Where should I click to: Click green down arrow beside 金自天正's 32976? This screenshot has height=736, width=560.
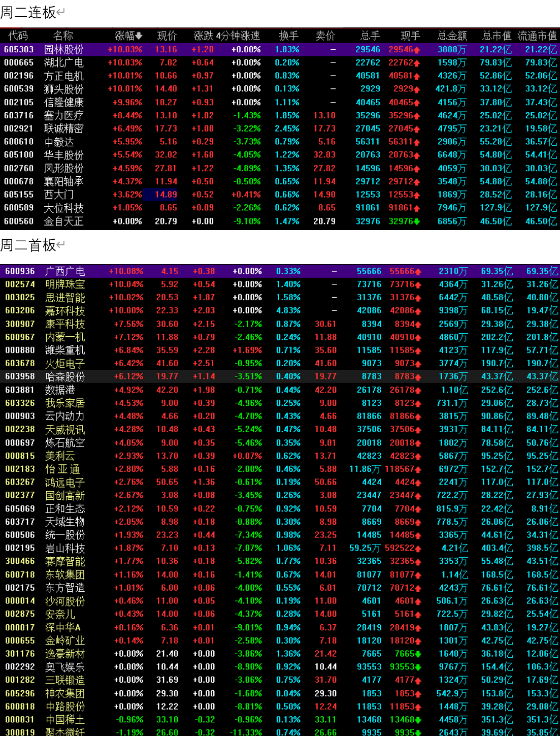417,221
